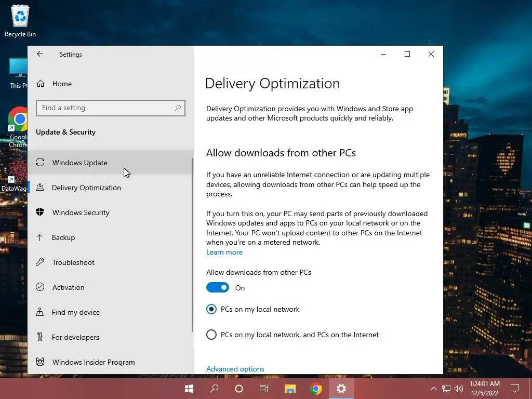Viewport: 532px width, 399px height.
Task: Click the sidebar vertical scrollbar
Action: point(192,244)
